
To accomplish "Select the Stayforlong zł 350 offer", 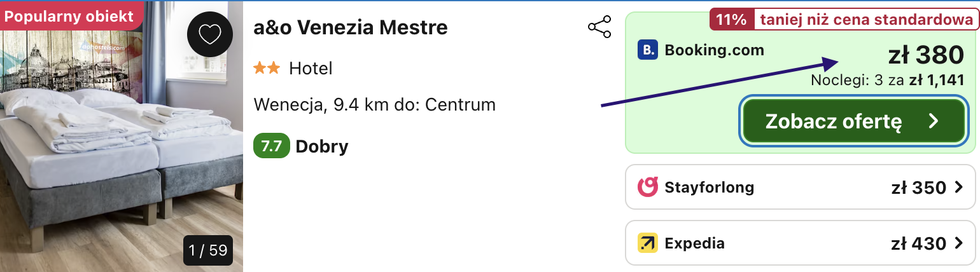I will coord(800,187).
